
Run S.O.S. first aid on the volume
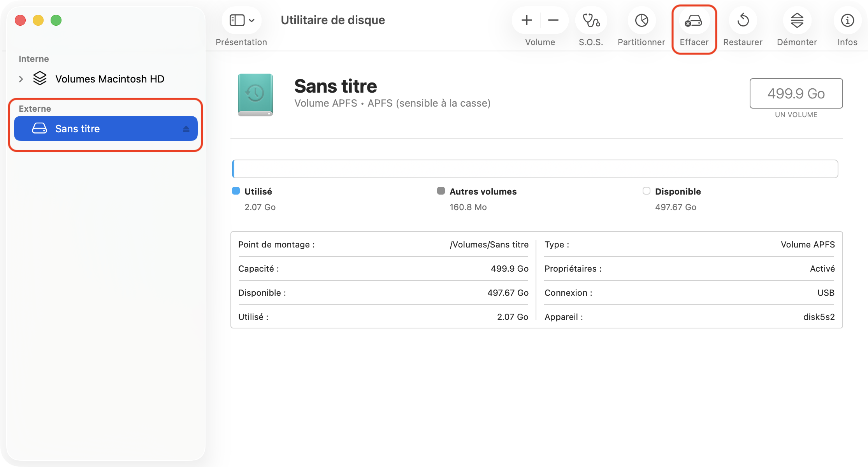(590, 20)
